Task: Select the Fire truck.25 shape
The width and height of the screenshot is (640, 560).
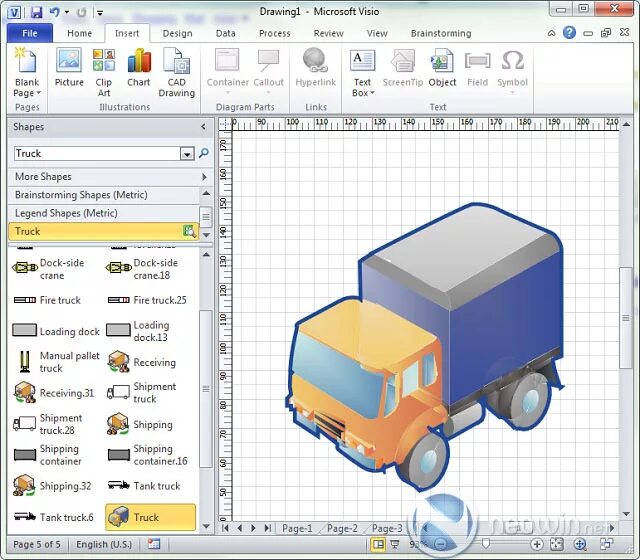Action: pos(149,300)
